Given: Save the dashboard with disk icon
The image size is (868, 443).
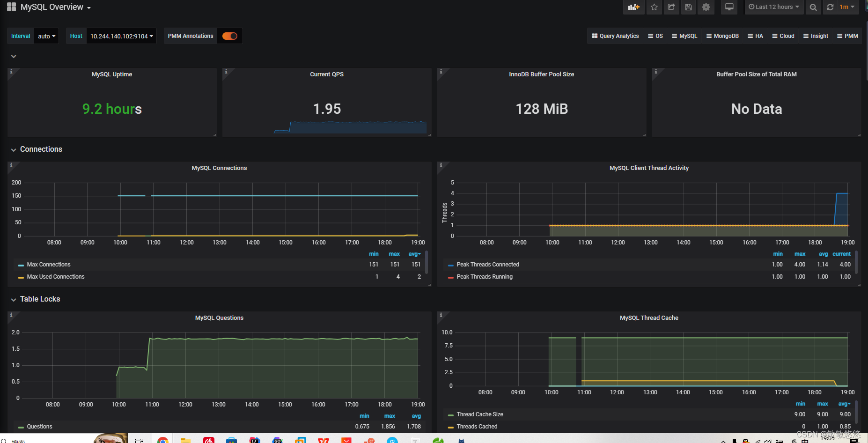Looking at the screenshot, I should tap(688, 7).
